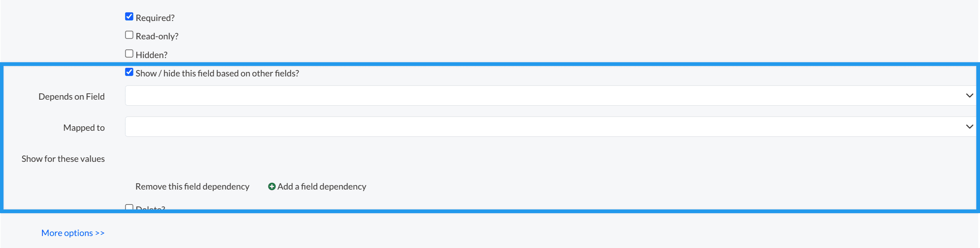Click the Depends on Field chevron arrow

click(x=969, y=96)
